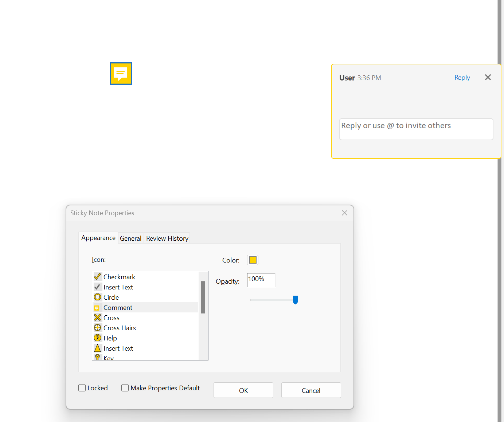Switch to the General tab

(x=130, y=238)
